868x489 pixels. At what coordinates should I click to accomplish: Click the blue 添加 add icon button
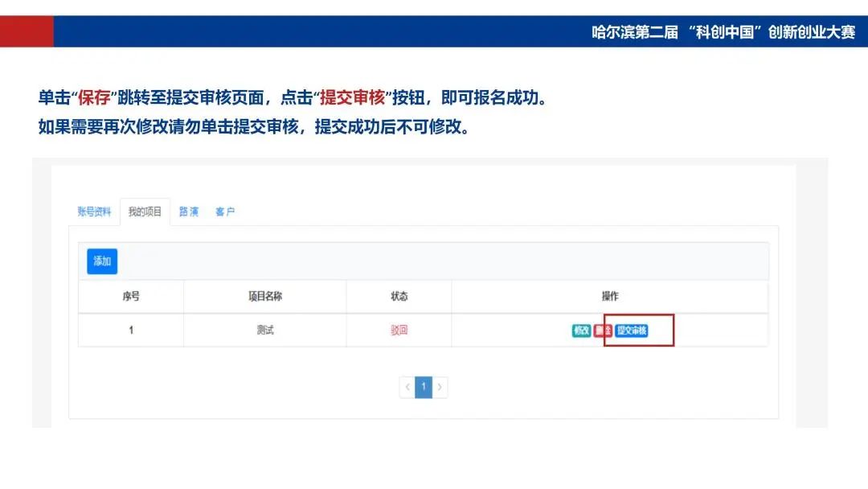point(101,261)
